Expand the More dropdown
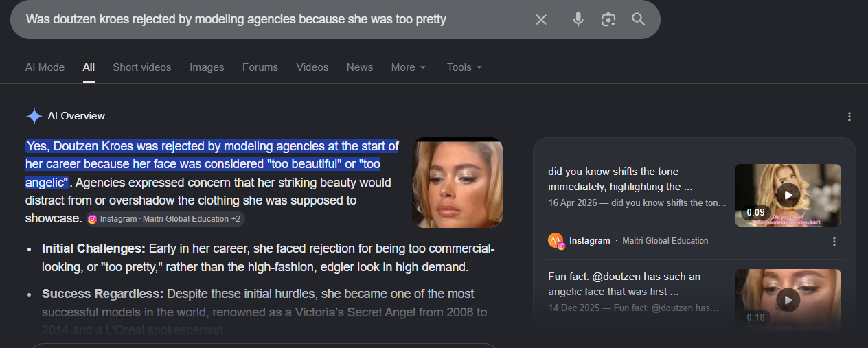Viewport: 868px width, 348px height. 409,67
